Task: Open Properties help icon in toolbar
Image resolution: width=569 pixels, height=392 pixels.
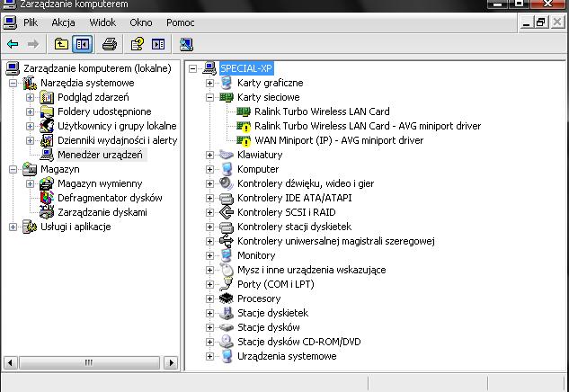Action: [138, 44]
